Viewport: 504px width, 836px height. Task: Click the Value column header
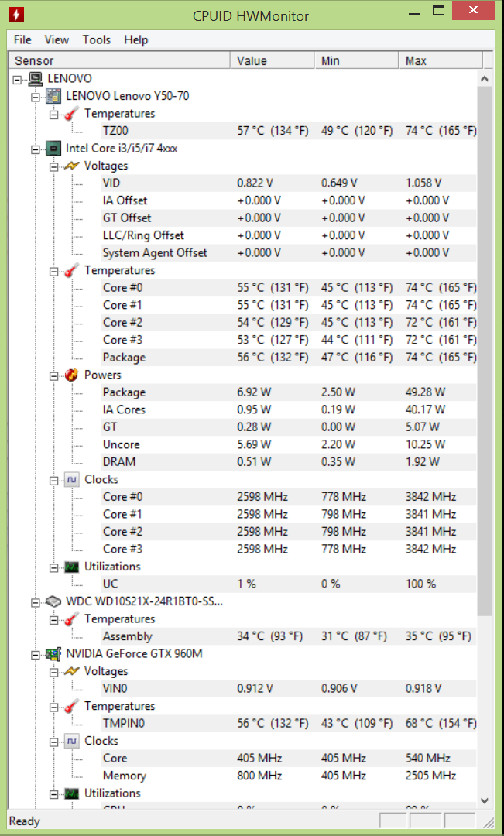(x=272, y=61)
